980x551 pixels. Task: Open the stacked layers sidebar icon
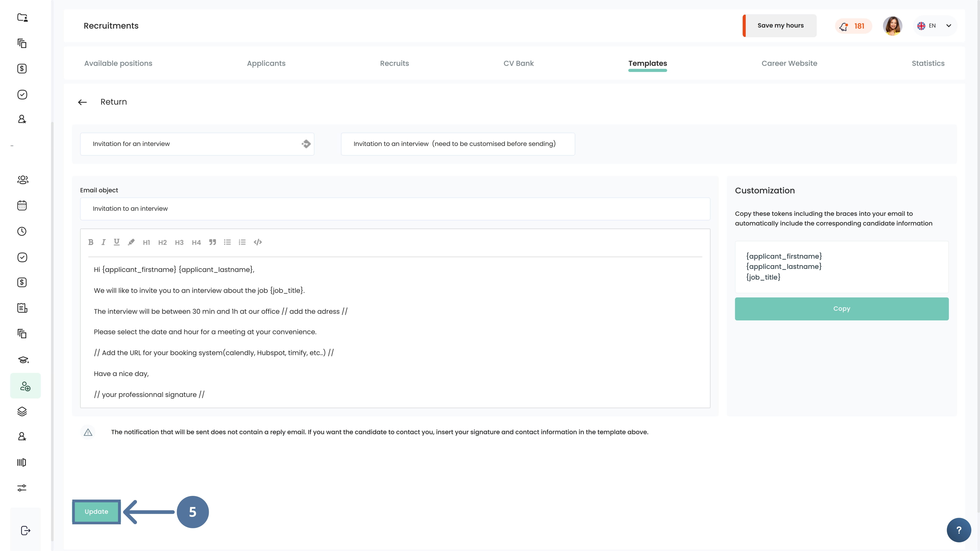[x=22, y=411]
